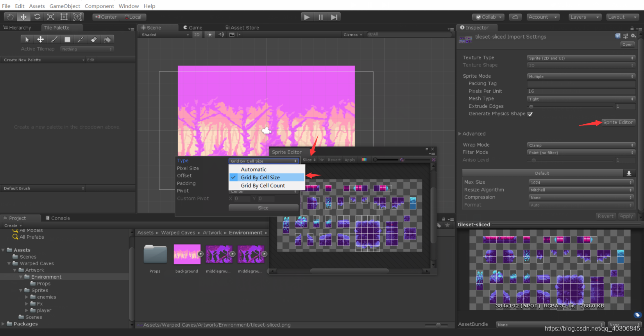Toggle Local handle rotation button
644x336 pixels.
pyautogui.click(x=133, y=17)
